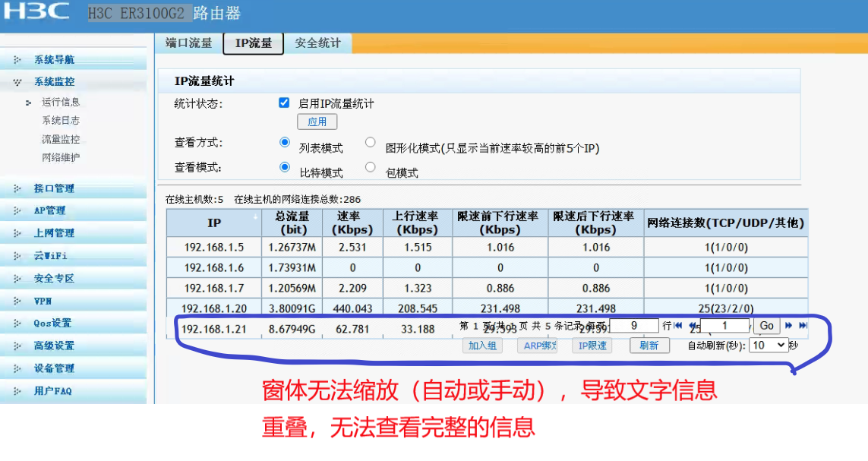Click the 速率(Kbps) column header
Viewport: 868px width, 461px height.
pyautogui.click(x=352, y=223)
